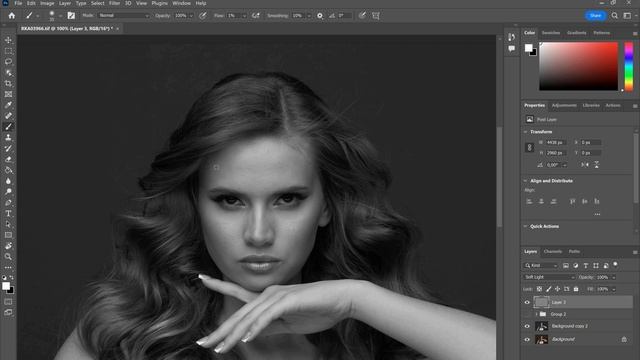The image size is (640, 360).
Task: Click the search icon at top right
Action: pos(615,16)
